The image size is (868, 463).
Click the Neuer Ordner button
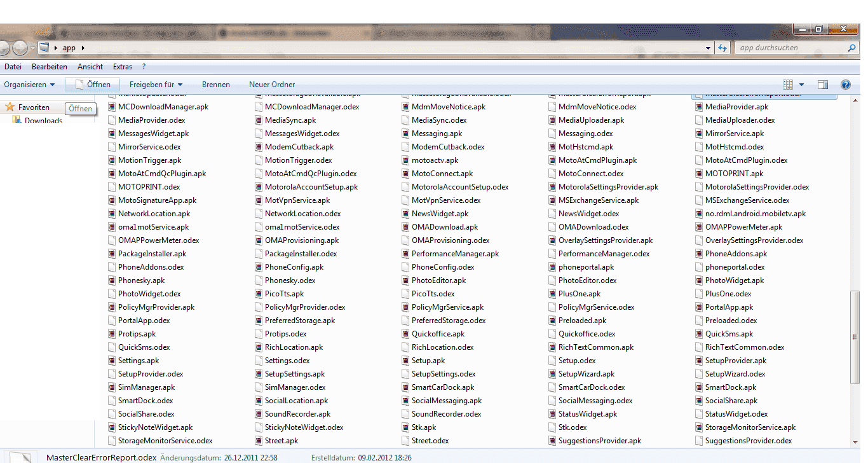(272, 85)
